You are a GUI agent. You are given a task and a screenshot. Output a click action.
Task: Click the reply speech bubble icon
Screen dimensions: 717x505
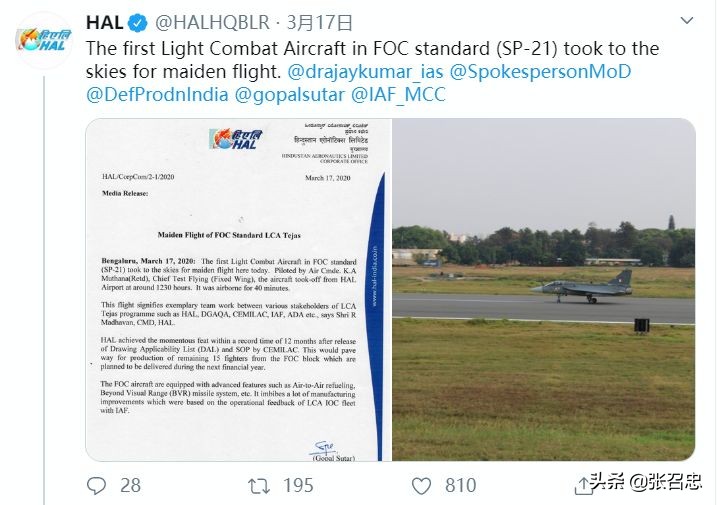click(97, 485)
